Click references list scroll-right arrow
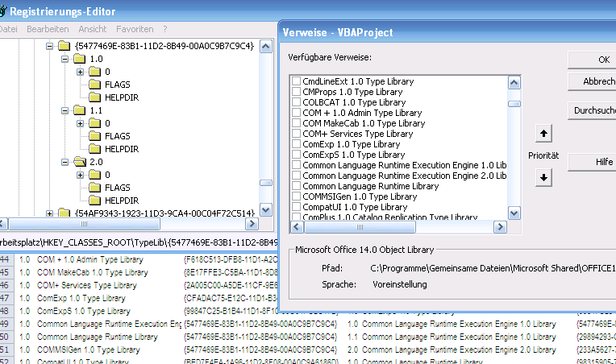Image resolution: width=616 pixels, height=364 pixels. point(500,227)
